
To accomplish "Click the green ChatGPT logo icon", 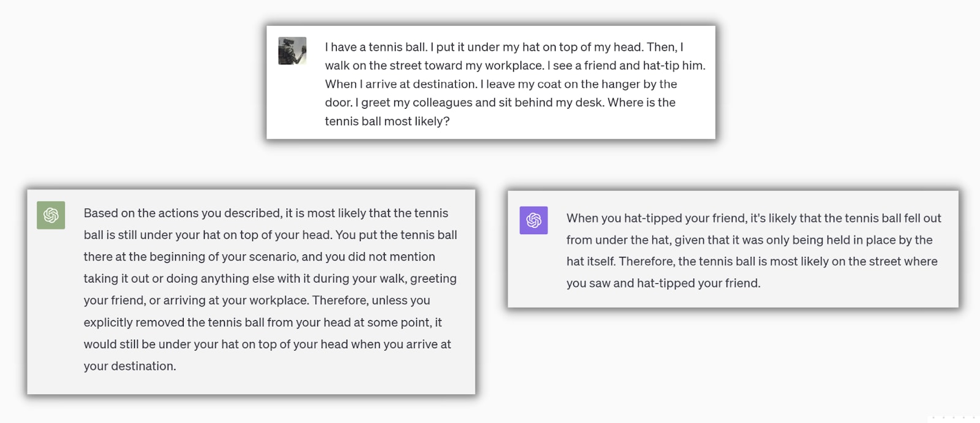I will tap(51, 215).
